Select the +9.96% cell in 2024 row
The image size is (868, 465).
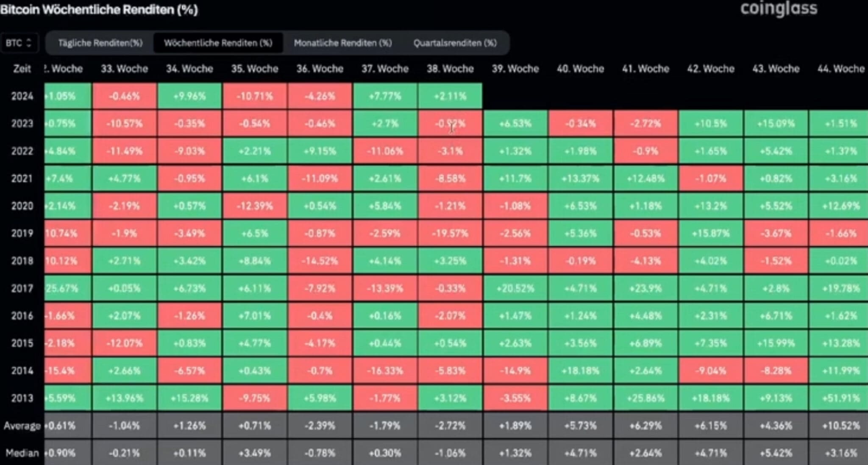(x=189, y=96)
